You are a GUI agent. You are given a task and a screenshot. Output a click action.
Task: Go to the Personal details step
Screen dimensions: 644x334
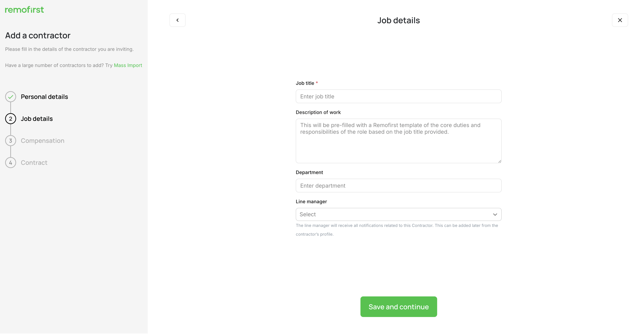click(44, 96)
